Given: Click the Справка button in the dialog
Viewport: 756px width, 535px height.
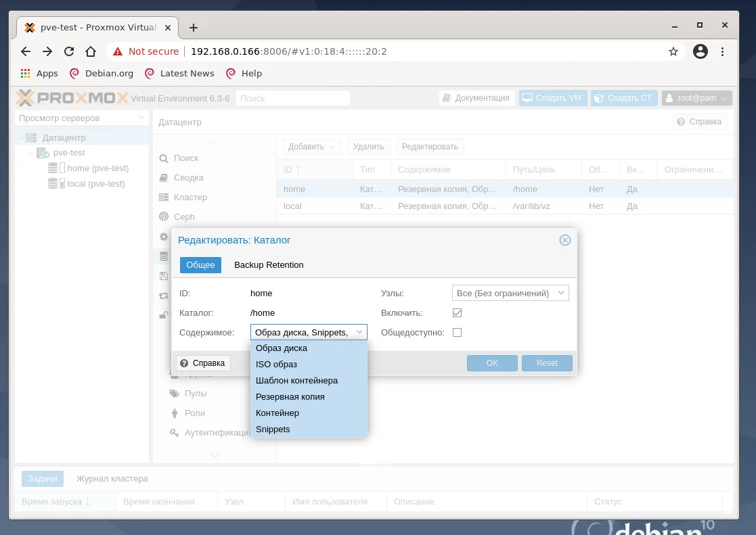Looking at the screenshot, I should coord(202,363).
